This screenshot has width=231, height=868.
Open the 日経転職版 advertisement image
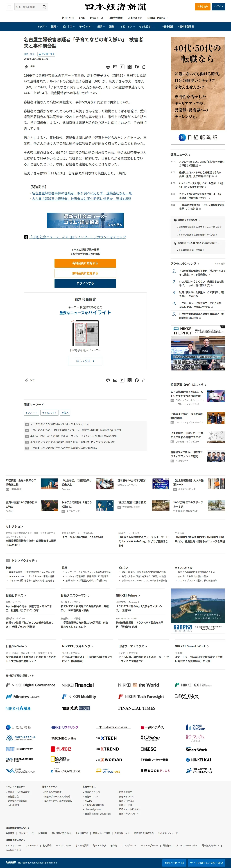[198, 90]
